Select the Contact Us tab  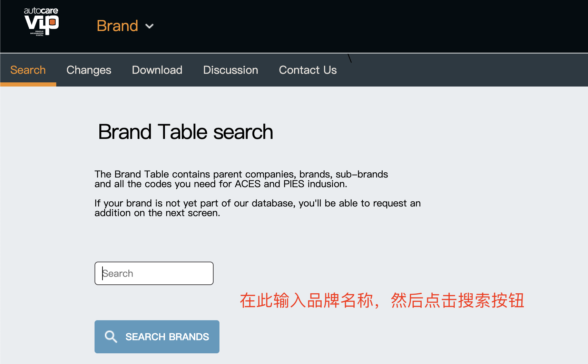tap(307, 70)
